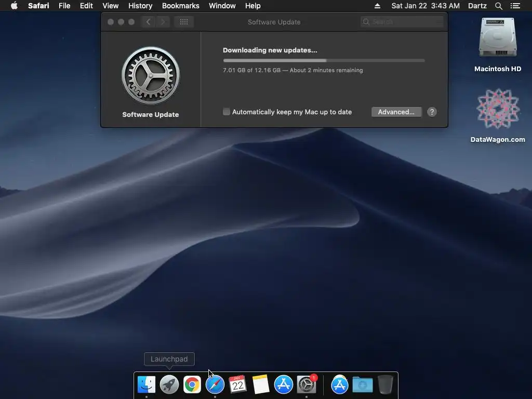The width and height of the screenshot is (532, 399).
Task: Open Finder from the Dock
Action: pyautogui.click(x=146, y=384)
